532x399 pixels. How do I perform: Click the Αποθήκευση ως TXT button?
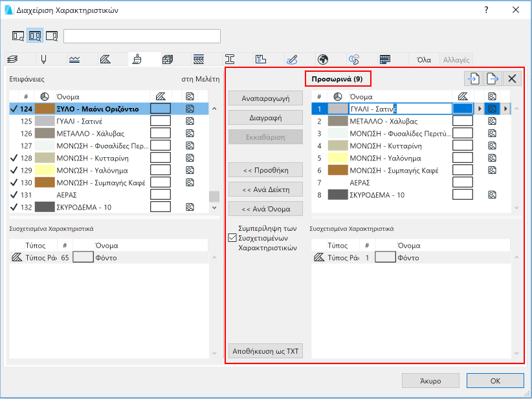[x=265, y=351]
